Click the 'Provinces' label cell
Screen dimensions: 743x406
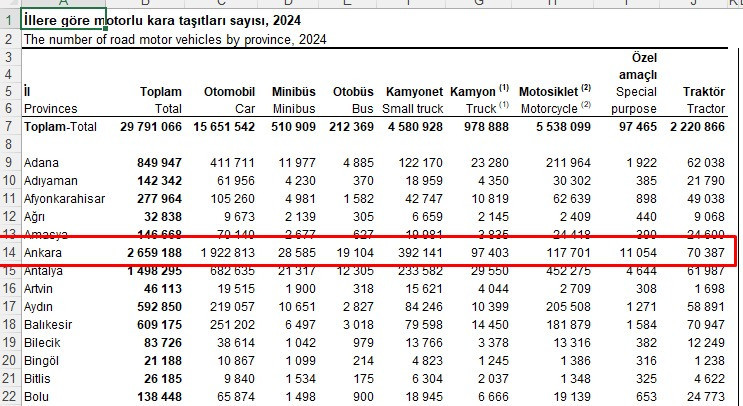(x=50, y=109)
